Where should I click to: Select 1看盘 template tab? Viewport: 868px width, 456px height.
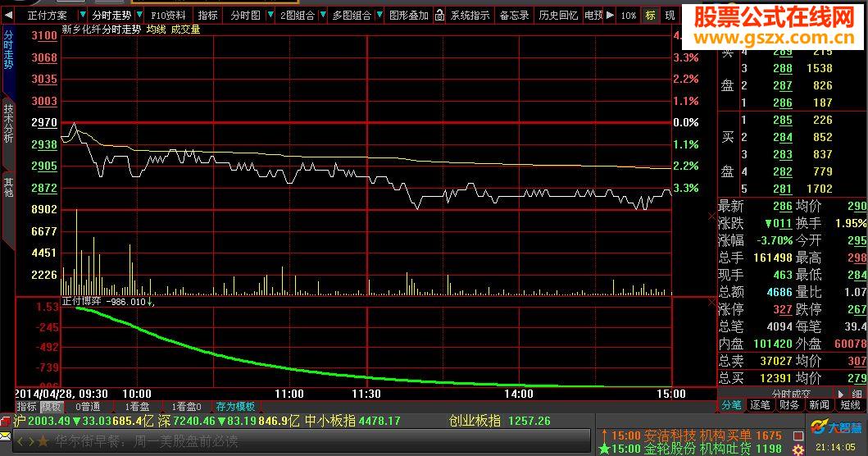point(137,406)
